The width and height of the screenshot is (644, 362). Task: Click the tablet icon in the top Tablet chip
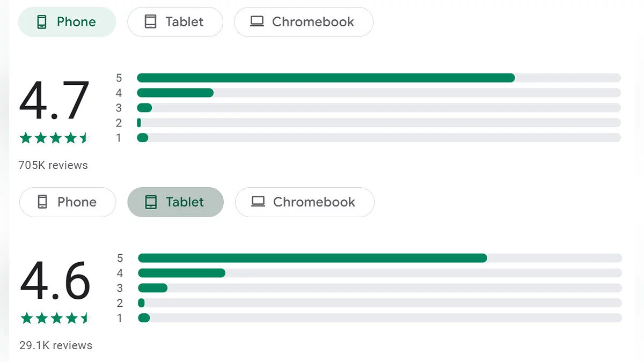point(150,22)
